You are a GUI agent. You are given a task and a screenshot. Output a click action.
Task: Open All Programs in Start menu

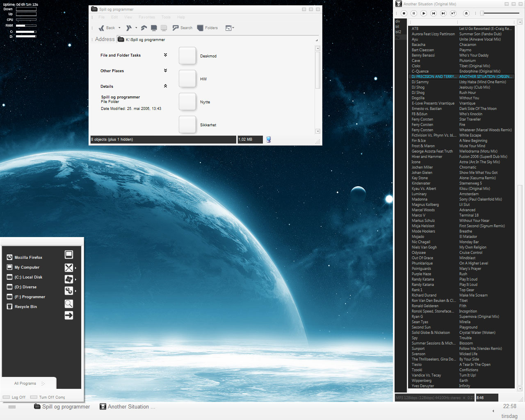click(x=25, y=383)
